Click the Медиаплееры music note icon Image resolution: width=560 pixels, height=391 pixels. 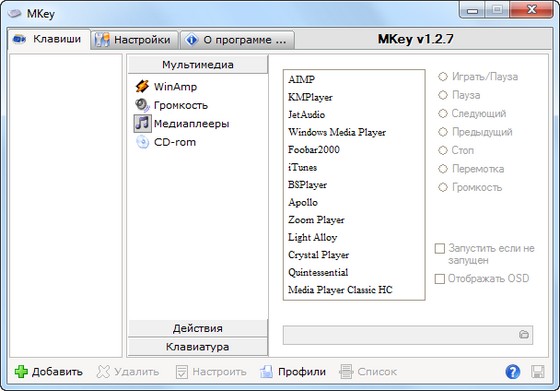(x=142, y=124)
